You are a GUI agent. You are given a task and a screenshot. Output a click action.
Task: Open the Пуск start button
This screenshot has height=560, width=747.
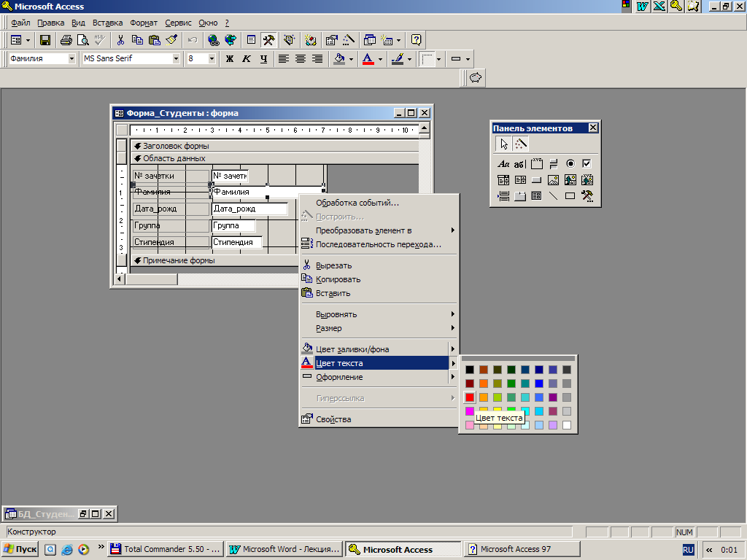click(x=20, y=549)
